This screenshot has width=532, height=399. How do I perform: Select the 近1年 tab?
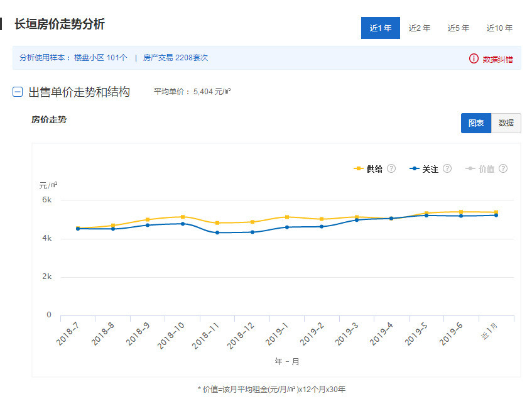pos(381,28)
